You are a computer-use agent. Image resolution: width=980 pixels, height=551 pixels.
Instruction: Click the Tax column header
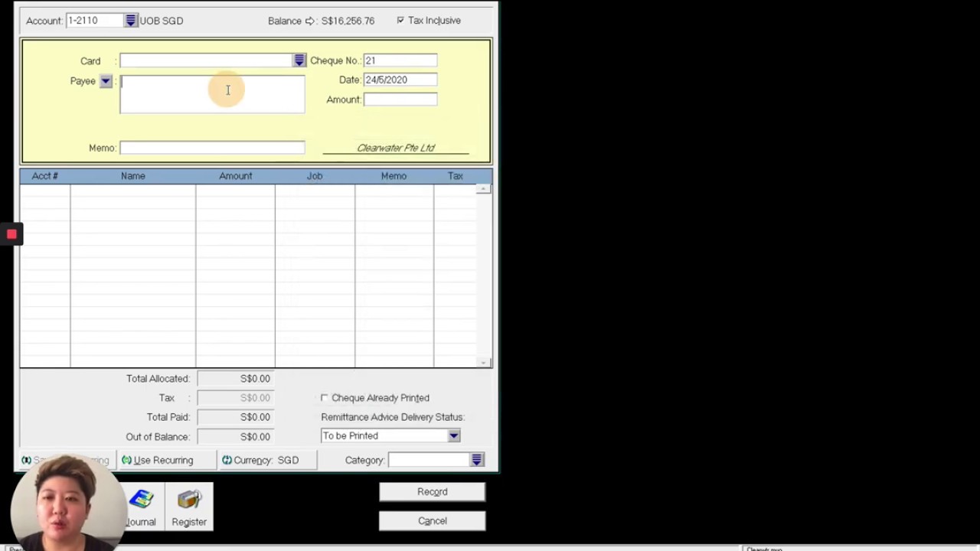456,176
